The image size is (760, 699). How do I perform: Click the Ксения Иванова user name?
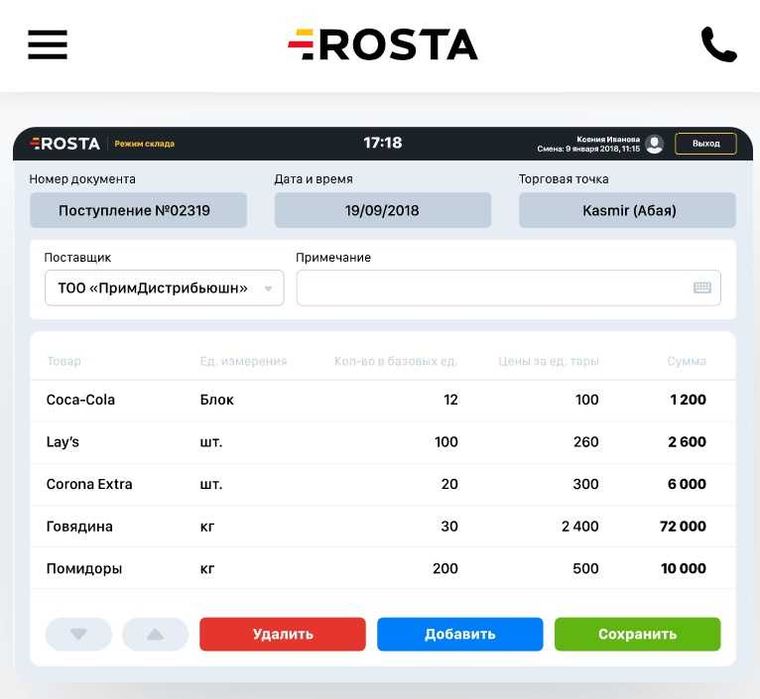608,139
